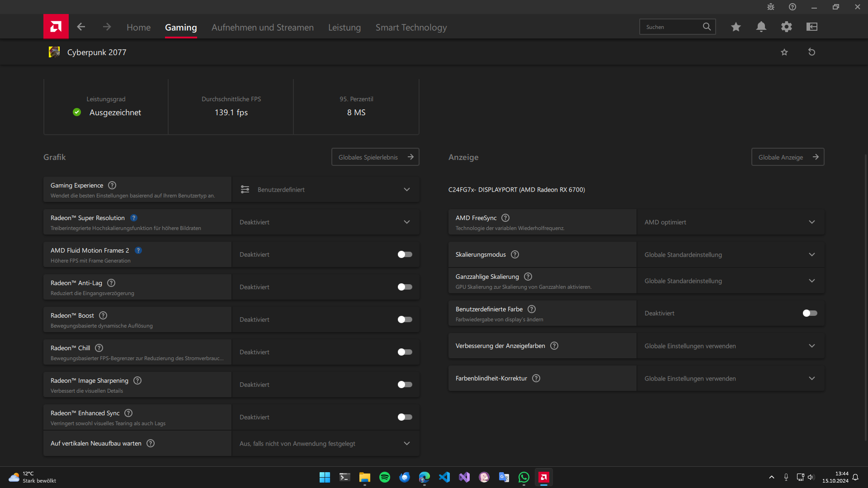The height and width of the screenshot is (488, 868).
Task: Open the AMD FreeSync help icon
Action: pyautogui.click(x=505, y=218)
